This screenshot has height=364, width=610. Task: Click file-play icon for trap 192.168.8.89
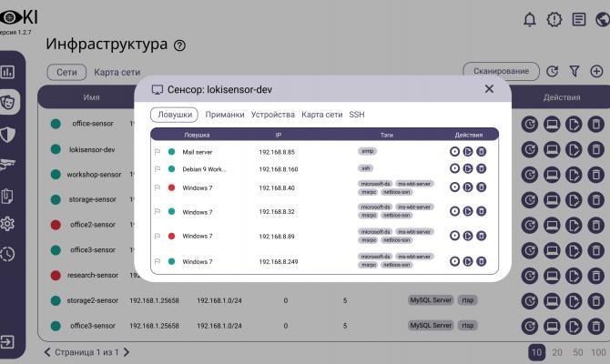point(468,236)
